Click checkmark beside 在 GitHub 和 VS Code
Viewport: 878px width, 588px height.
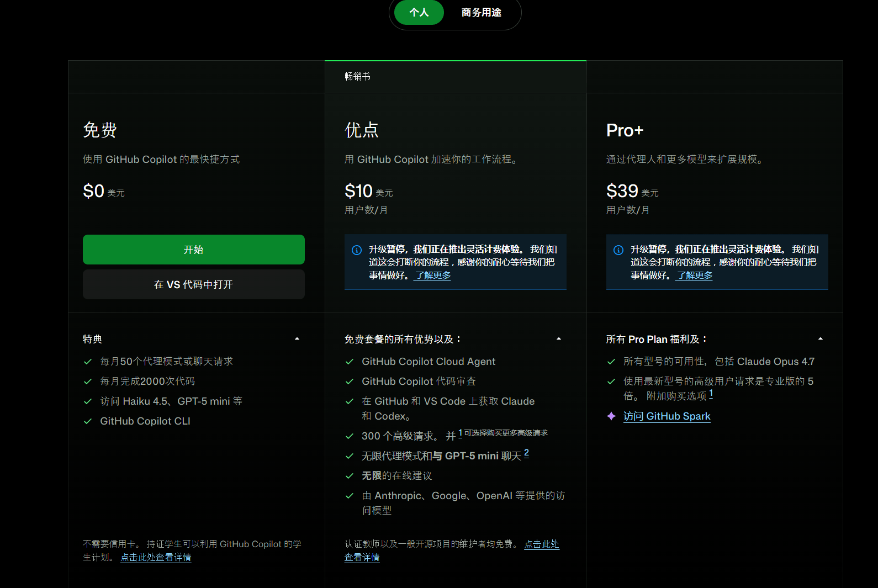[349, 401]
